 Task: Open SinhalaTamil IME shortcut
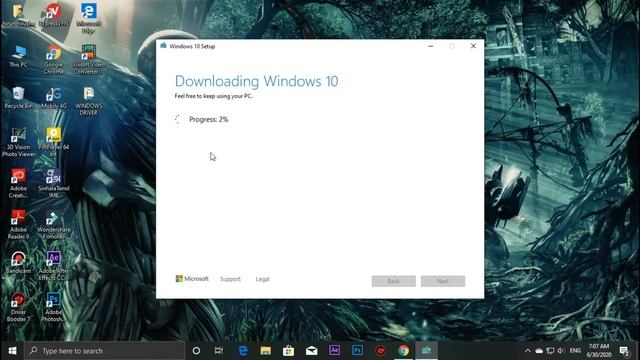(53, 183)
